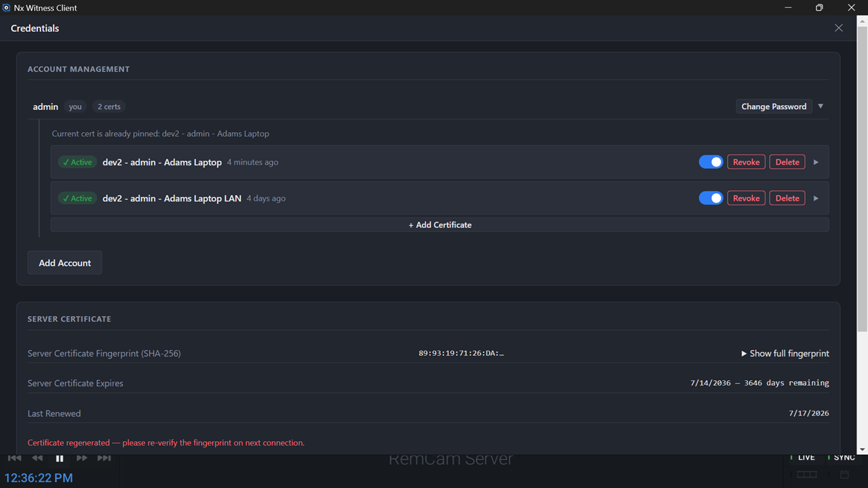The image size is (868, 488).
Task: Delete the Adams Laptop LAN certificate
Action: coord(787,198)
